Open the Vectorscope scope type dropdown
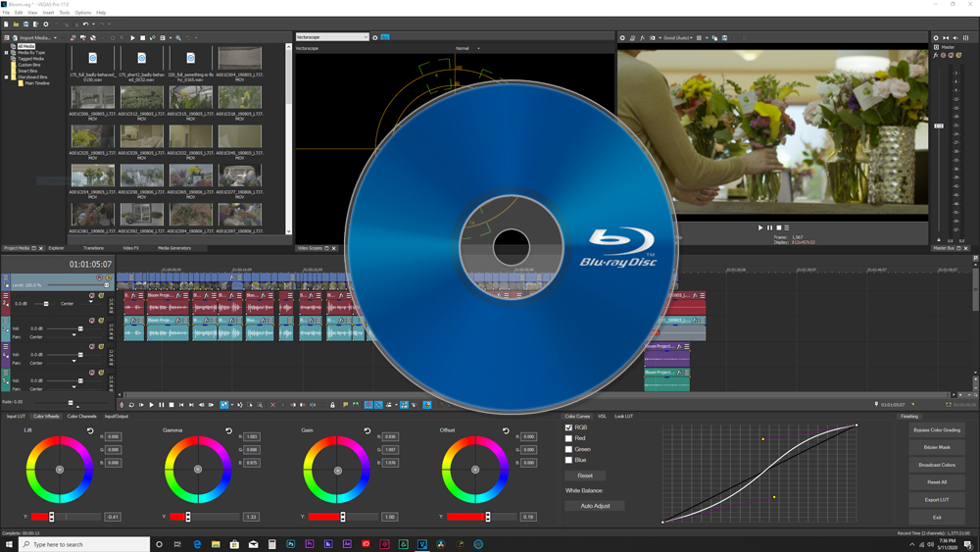The image size is (980, 552). (332, 37)
